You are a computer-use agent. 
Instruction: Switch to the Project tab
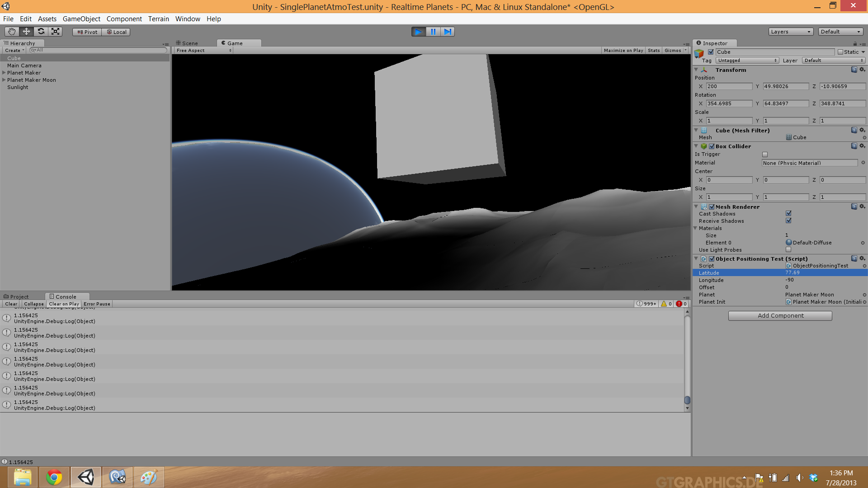pos(16,297)
